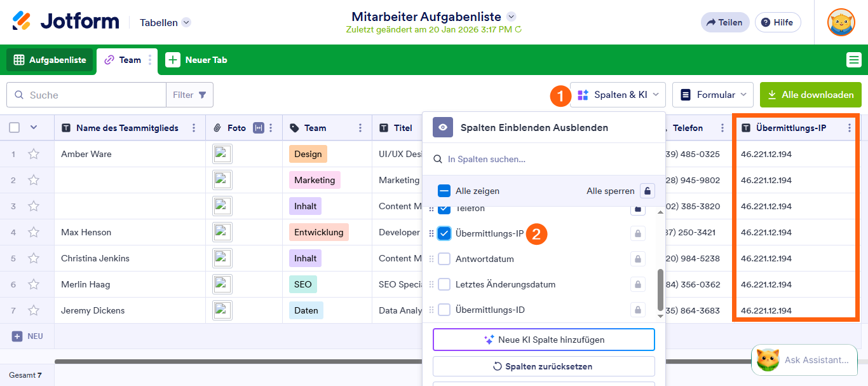This screenshot has width=868, height=386.
Task: Click the Antwortdatum lock icon
Action: pos(637,259)
